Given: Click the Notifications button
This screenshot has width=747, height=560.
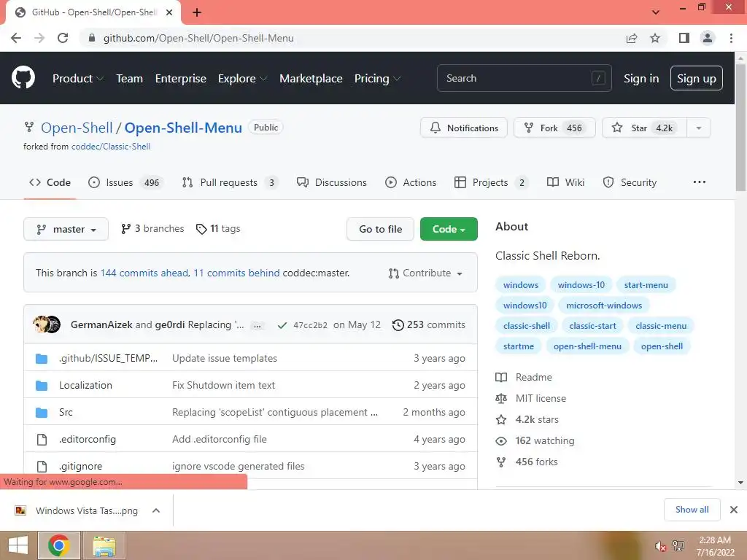Looking at the screenshot, I should (x=463, y=128).
